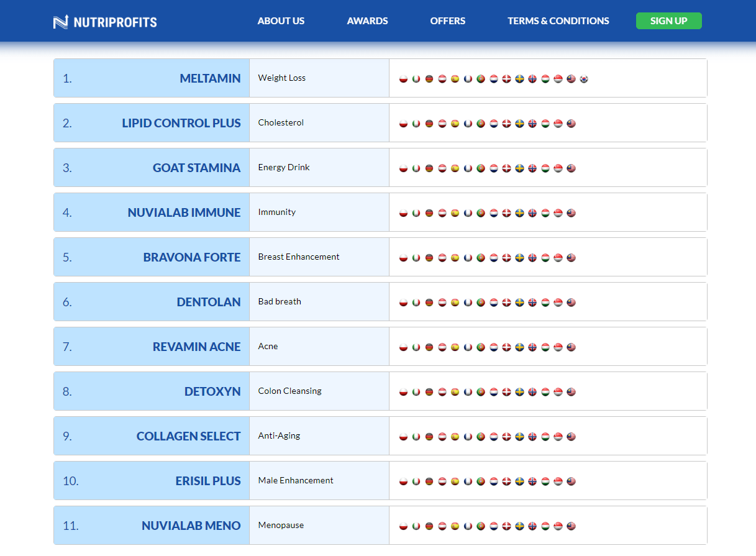Open the Collagen Select product
756x556 pixels.
pos(188,436)
